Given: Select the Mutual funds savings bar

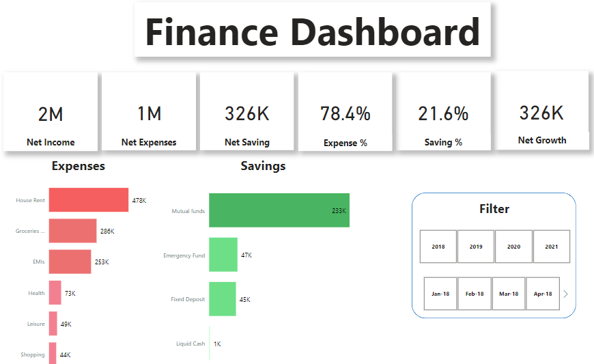Looking at the screenshot, I should coord(279,210).
